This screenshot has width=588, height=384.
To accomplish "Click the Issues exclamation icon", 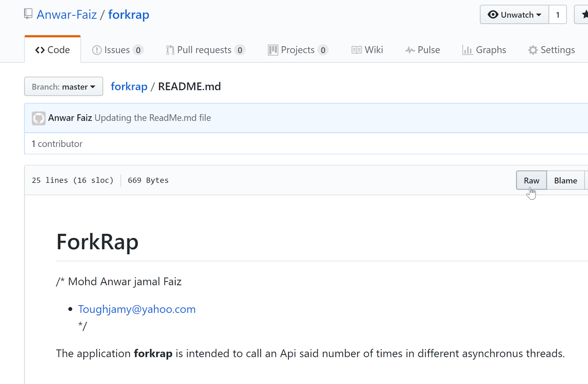I will (x=96, y=50).
